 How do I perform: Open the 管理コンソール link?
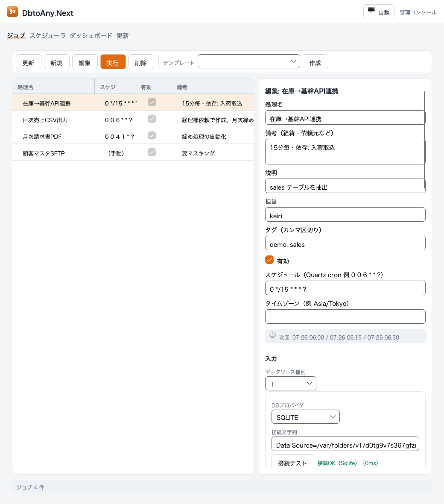point(418,12)
